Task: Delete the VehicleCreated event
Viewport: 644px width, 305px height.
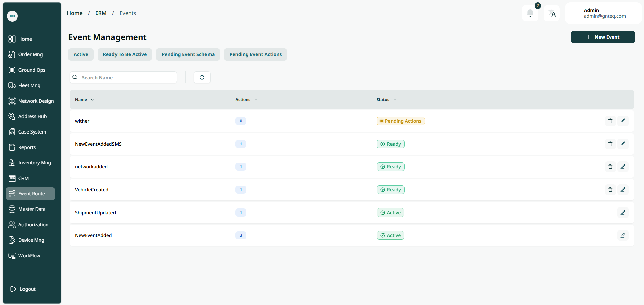Action: [x=610, y=190]
